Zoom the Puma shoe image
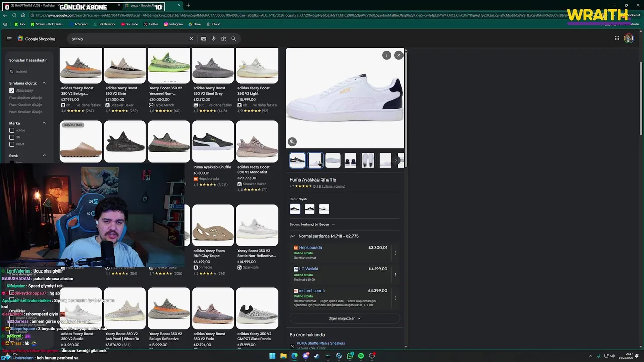The image size is (644, 362). point(292,142)
